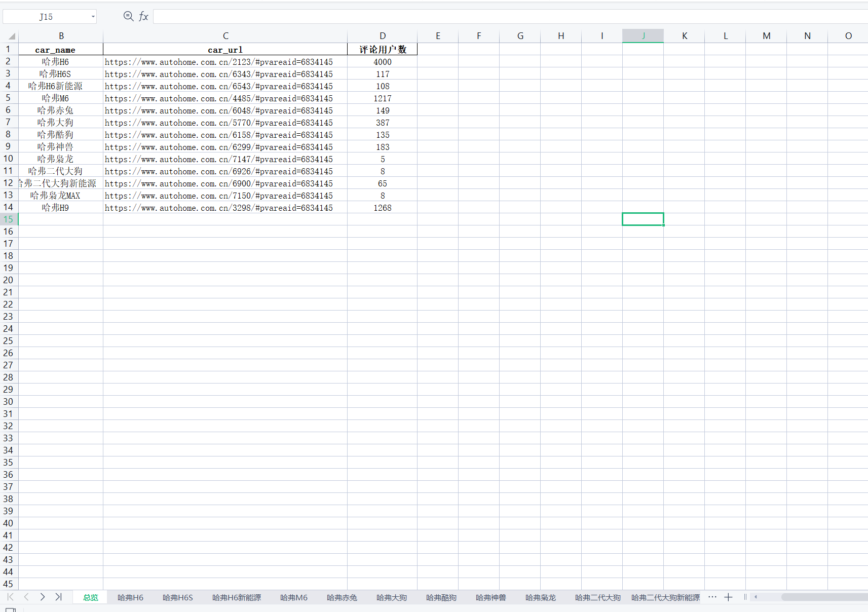The height and width of the screenshot is (612, 868).
Task: Click the URL with cn/2123/
Action: [x=219, y=62]
